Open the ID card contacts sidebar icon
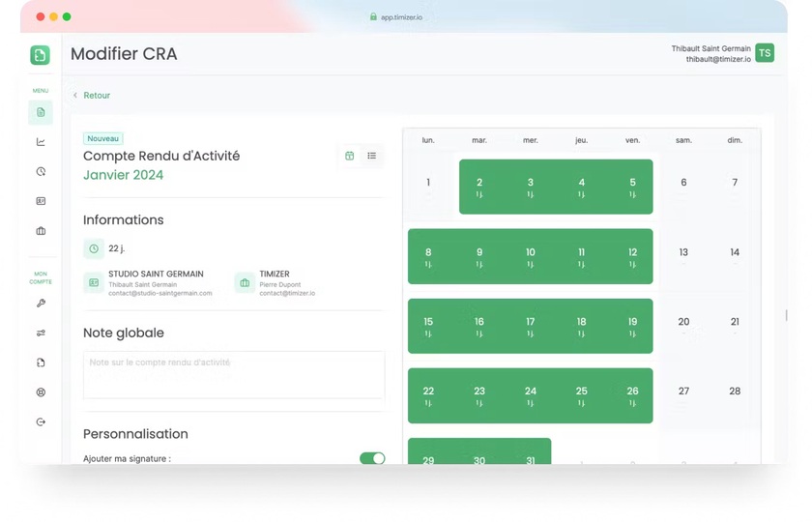 41,201
